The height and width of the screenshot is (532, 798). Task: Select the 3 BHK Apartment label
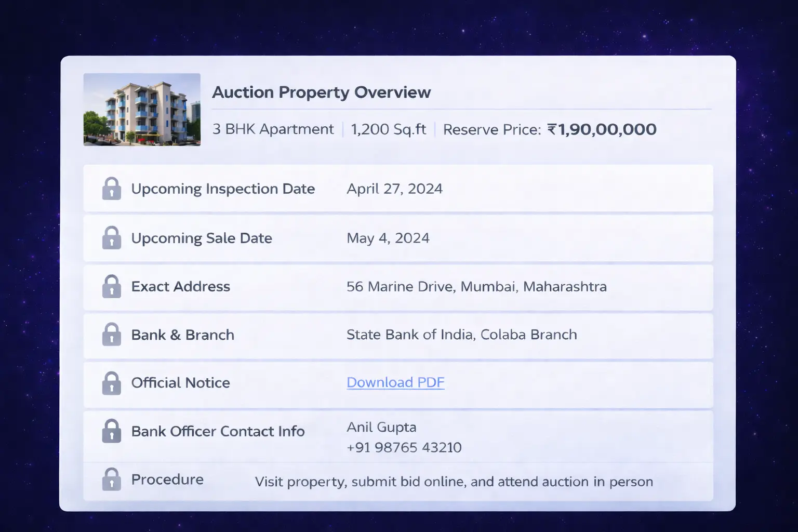273,129
